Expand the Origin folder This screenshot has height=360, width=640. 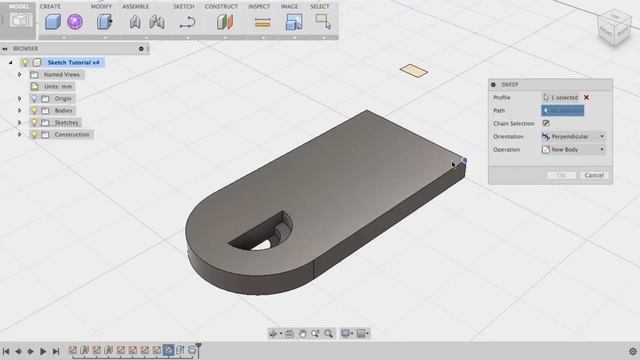[x=19, y=99]
